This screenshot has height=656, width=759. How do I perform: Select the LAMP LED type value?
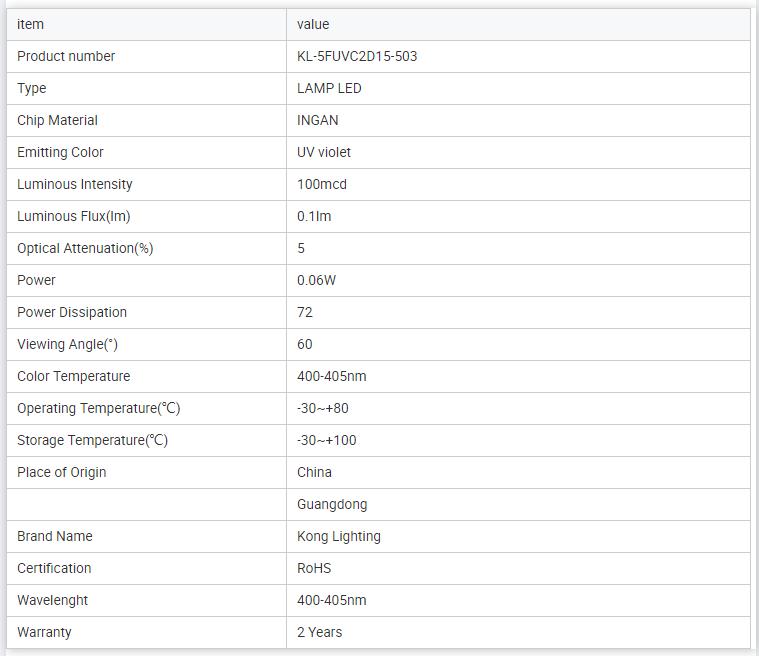click(x=329, y=88)
